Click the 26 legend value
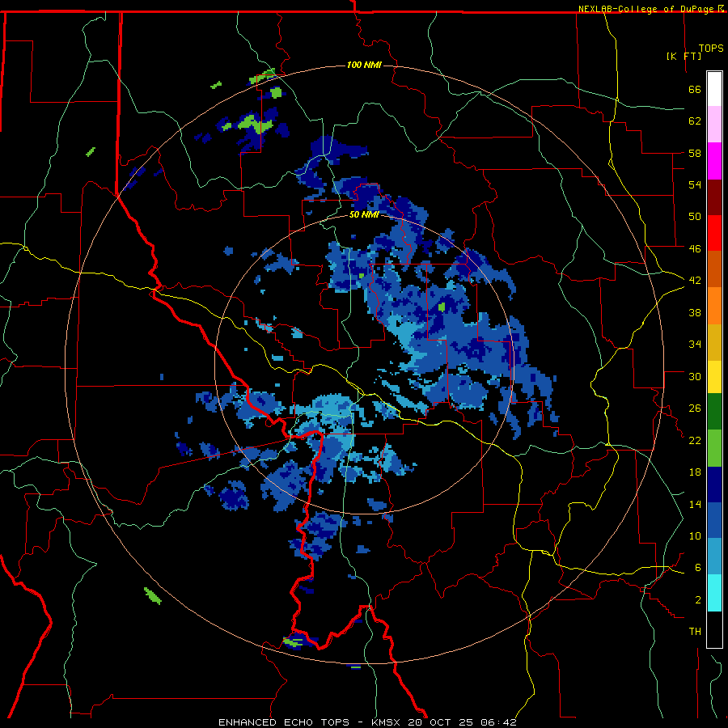The width and height of the screenshot is (728, 728). point(695,408)
